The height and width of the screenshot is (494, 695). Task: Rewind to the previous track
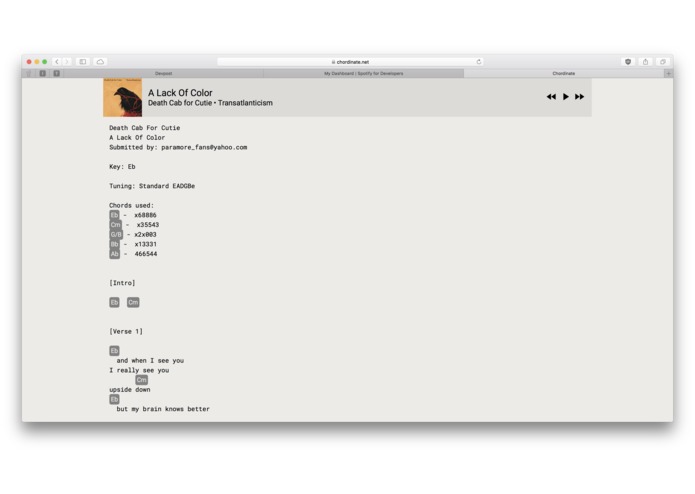[x=551, y=97]
